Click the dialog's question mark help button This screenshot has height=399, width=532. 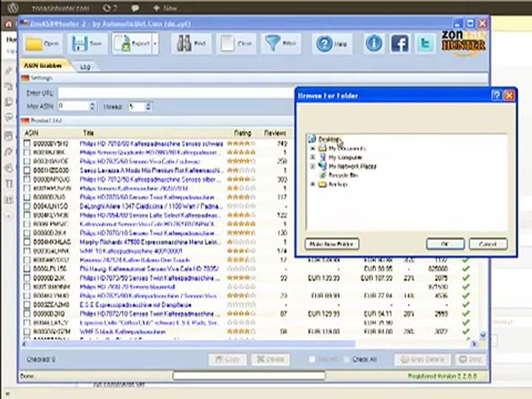(x=497, y=96)
